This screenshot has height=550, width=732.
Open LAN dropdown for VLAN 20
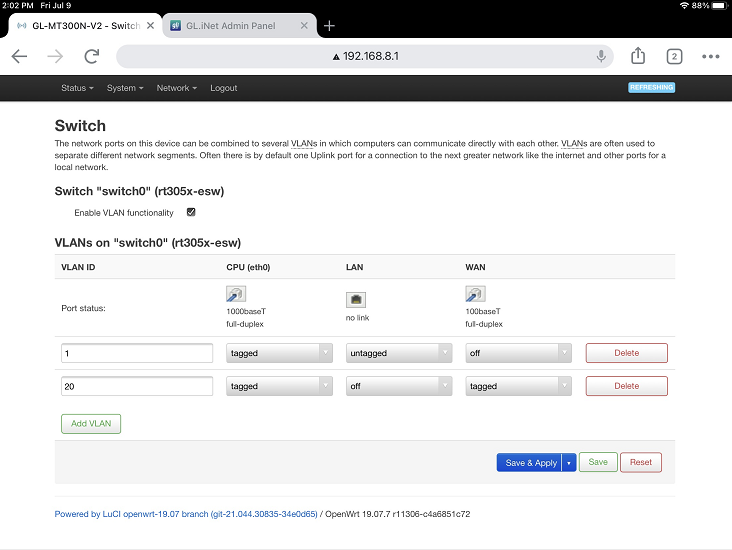398,386
